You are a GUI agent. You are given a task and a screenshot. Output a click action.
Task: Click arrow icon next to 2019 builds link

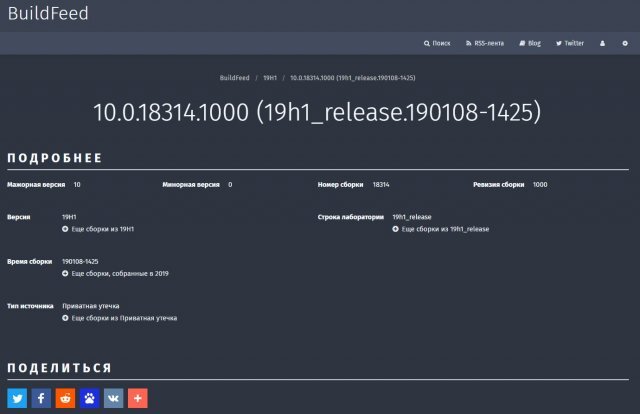(x=65, y=274)
